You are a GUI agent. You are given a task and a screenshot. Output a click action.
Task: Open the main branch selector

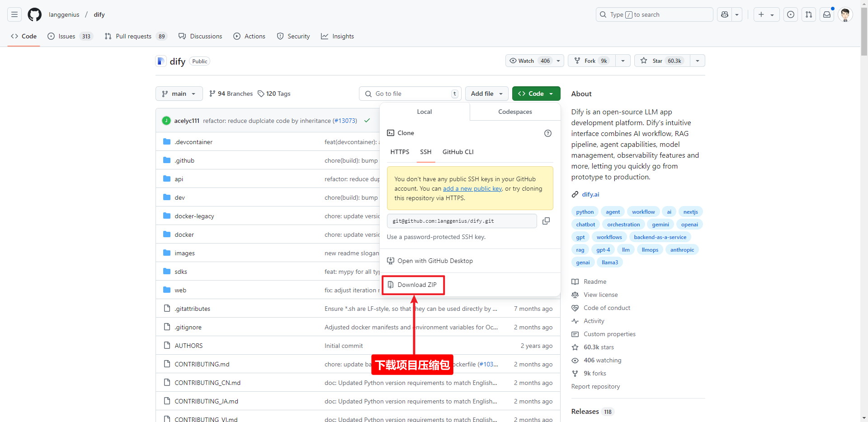[179, 94]
